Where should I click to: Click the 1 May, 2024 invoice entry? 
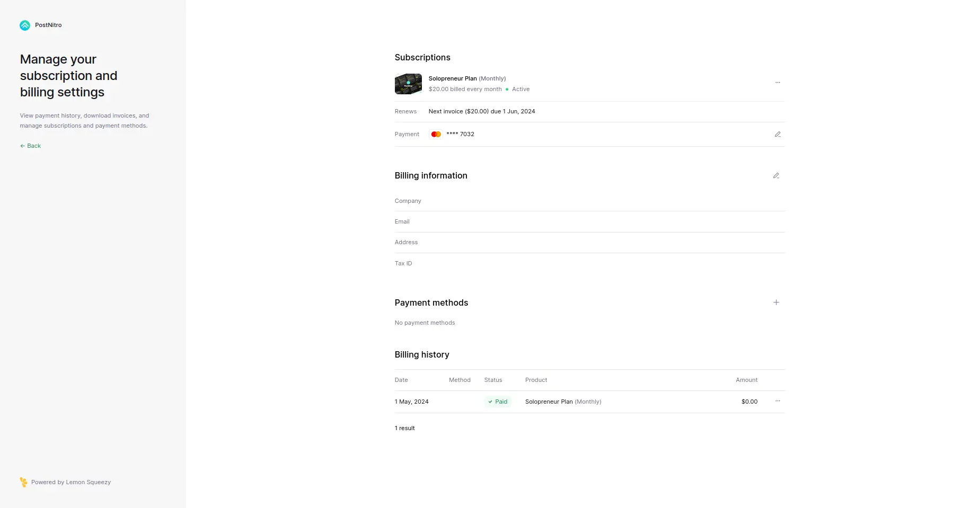click(x=411, y=402)
